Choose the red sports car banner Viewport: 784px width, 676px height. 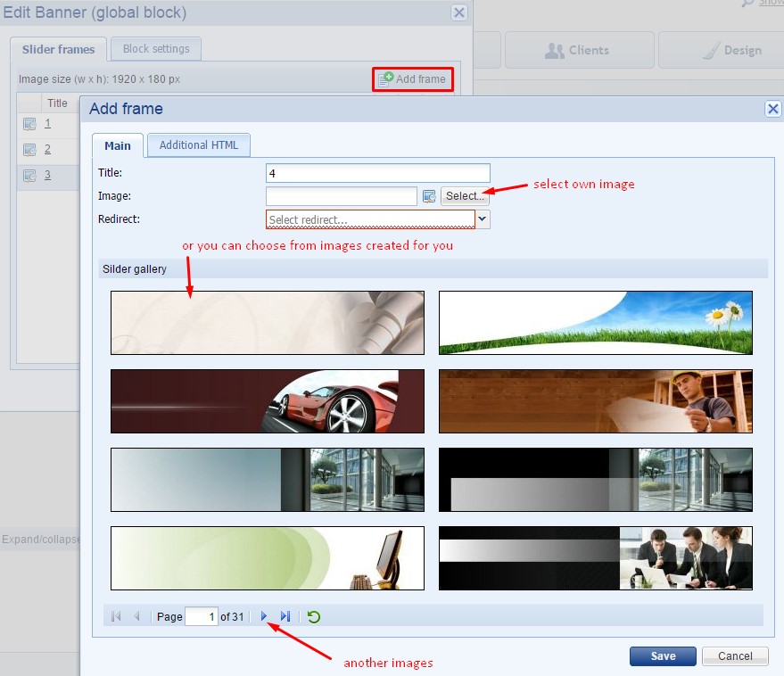coord(268,401)
